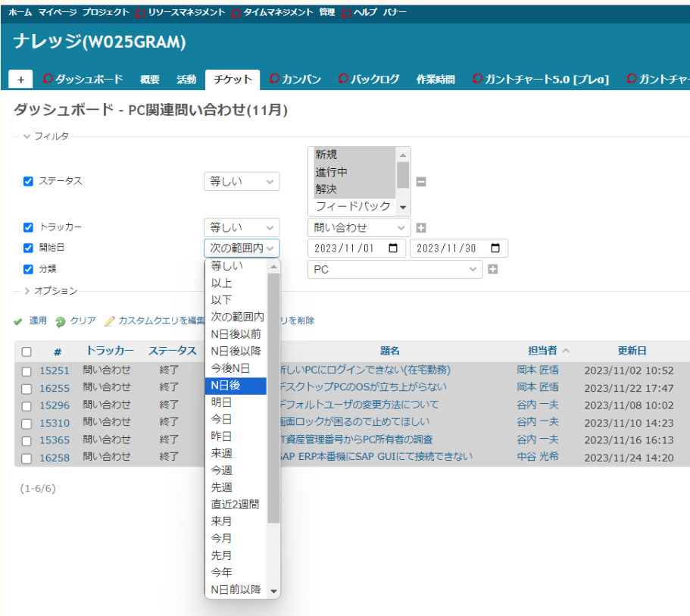The height and width of the screenshot is (616, 690).
Task: Click the クリア refresh icon
Action: (60, 321)
